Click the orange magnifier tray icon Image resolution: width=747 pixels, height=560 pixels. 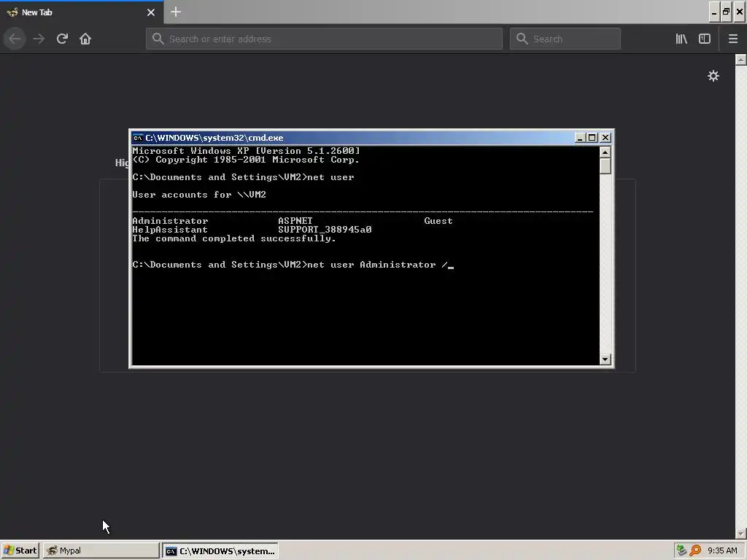pyautogui.click(x=695, y=551)
